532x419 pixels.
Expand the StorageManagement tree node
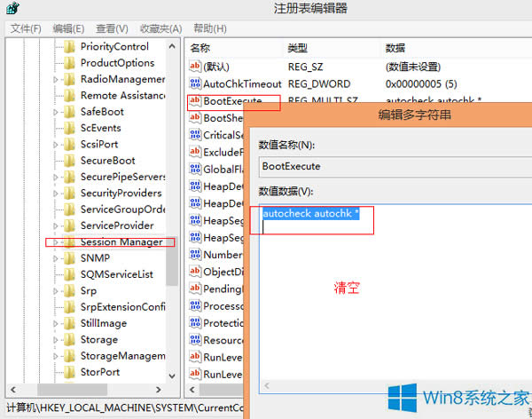pos(56,357)
